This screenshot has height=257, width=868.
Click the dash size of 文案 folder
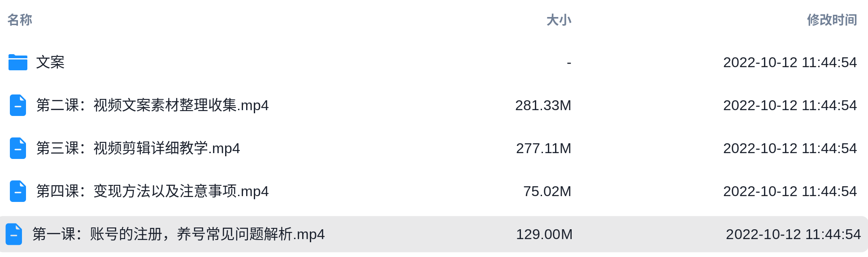click(569, 63)
